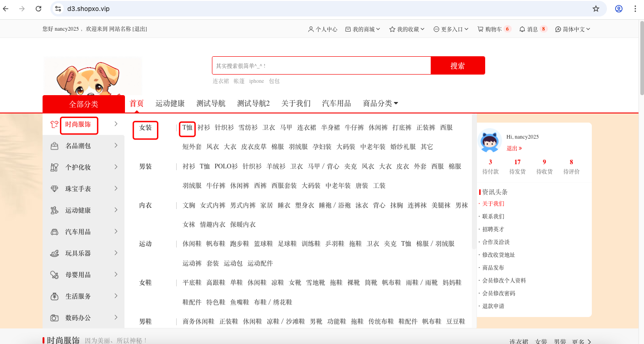This screenshot has height=344, width=644.
Task: Click the nancy2025 user avatar image
Action: (490, 141)
